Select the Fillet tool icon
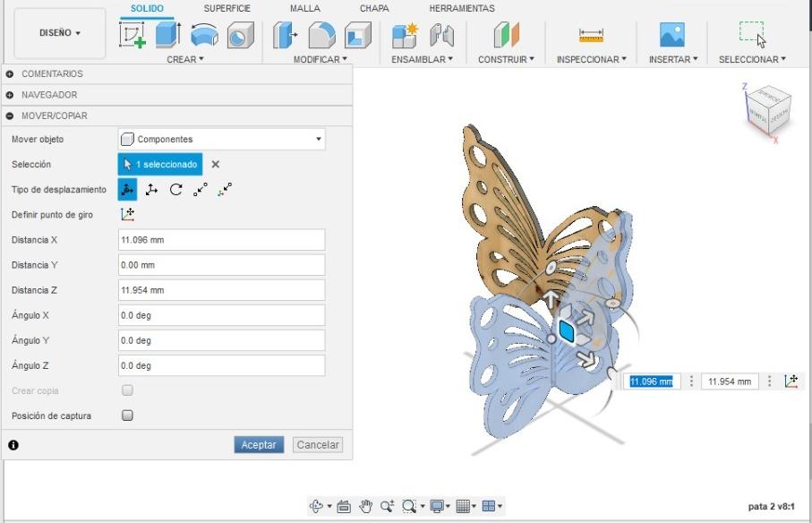 [321, 35]
